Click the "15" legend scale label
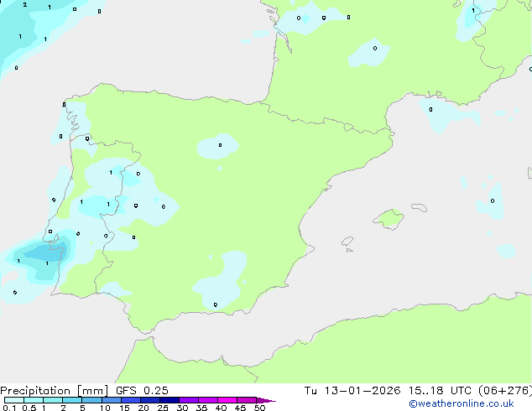 tap(124, 408)
